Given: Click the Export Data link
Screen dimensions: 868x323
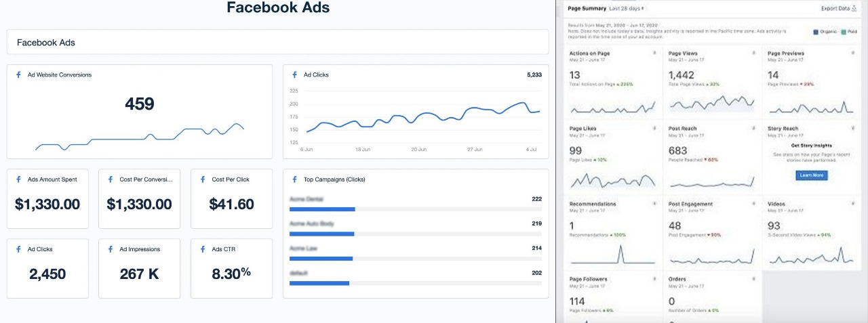Looking at the screenshot, I should pos(835,9).
